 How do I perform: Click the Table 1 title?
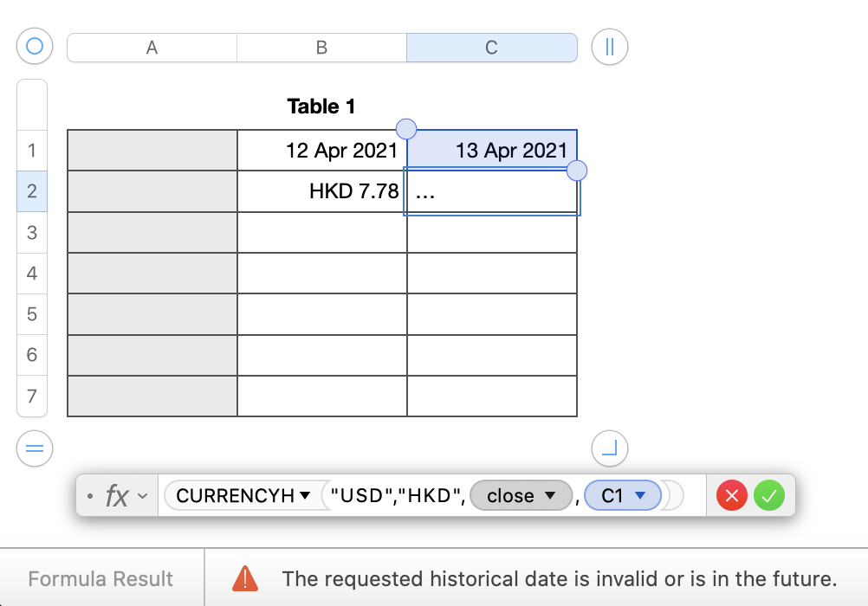[x=321, y=106]
